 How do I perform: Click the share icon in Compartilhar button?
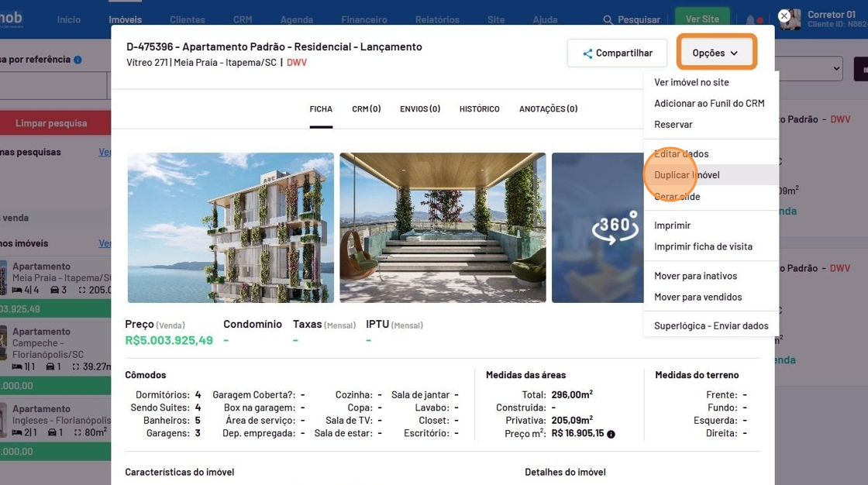587,53
